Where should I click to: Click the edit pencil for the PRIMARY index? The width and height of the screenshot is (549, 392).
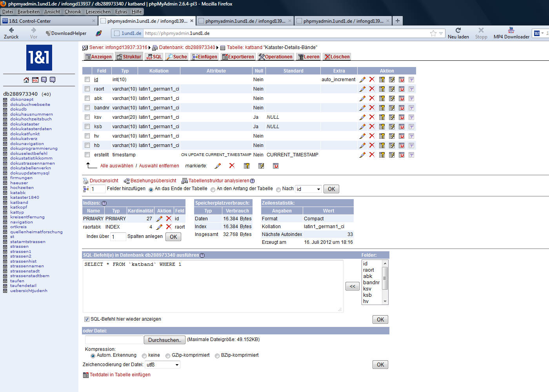point(159,219)
